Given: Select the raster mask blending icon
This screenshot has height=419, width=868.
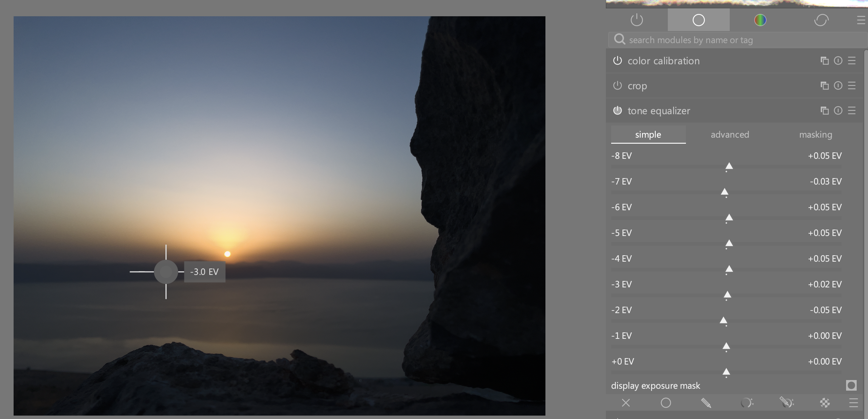Looking at the screenshot, I should tap(825, 403).
